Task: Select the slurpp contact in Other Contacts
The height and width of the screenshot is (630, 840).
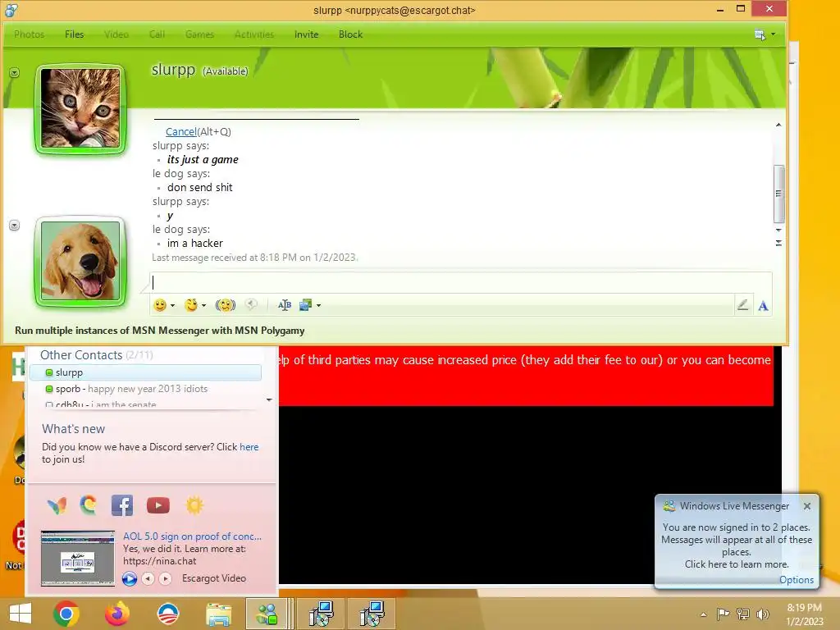Action: pos(145,372)
